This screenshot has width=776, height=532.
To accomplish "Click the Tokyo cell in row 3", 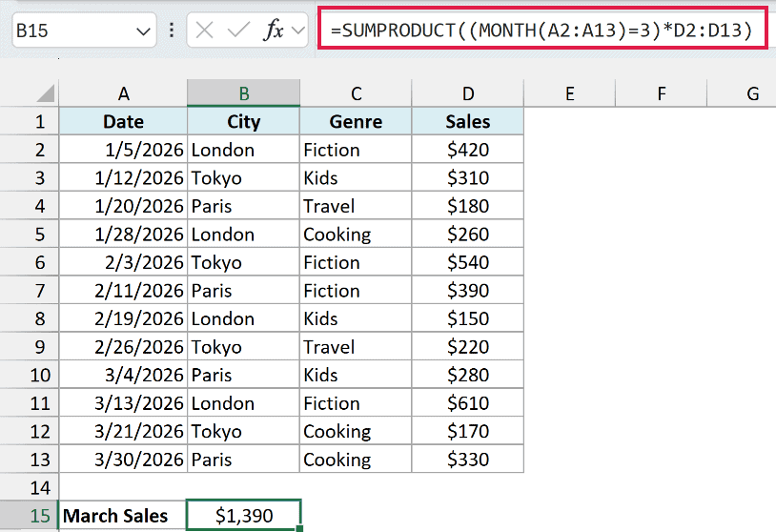I will 243,177.
